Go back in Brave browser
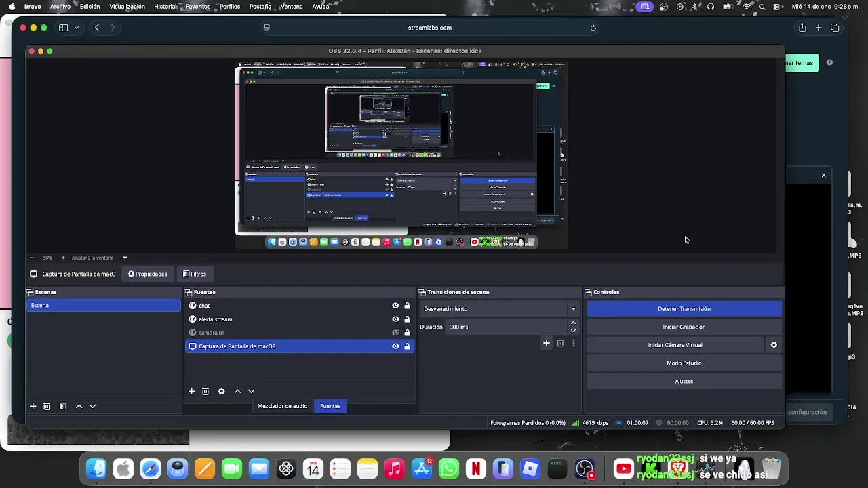 pyautogui.click(x=97, y=28)
